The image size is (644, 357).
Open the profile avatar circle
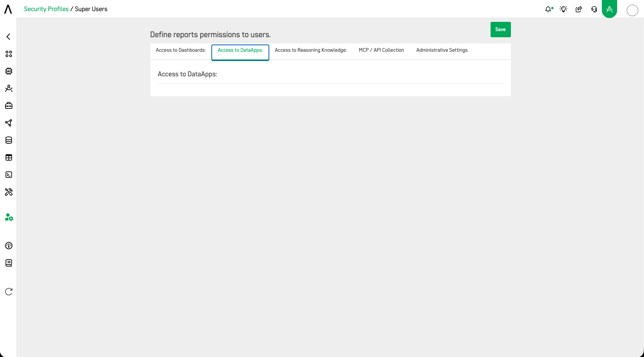click(632, 10)
